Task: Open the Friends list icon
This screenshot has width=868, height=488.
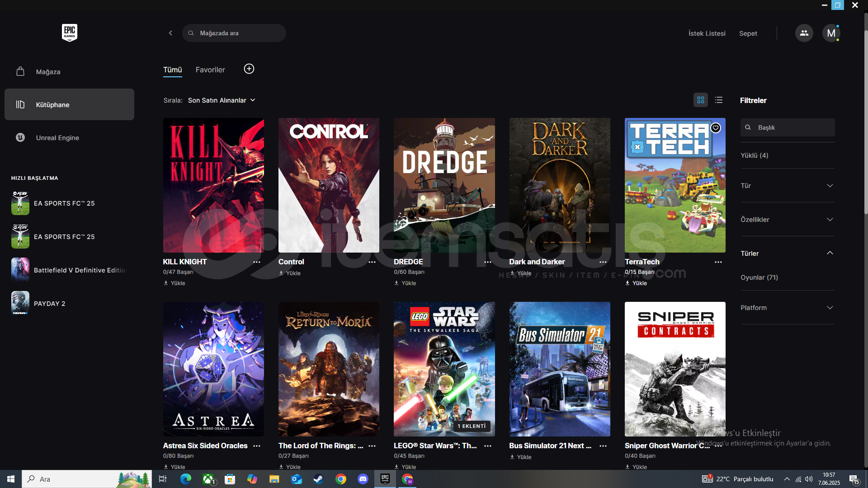Action: point(804,33)
